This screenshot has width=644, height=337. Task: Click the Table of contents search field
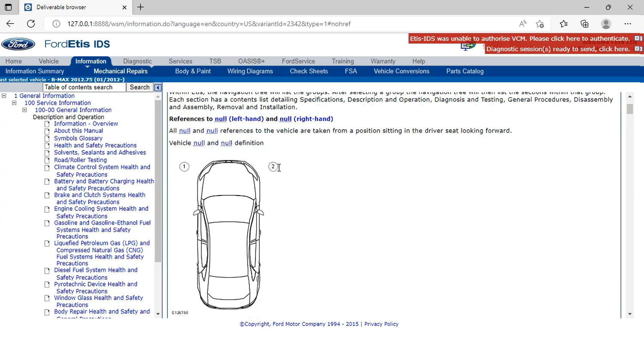pos(84,87)
